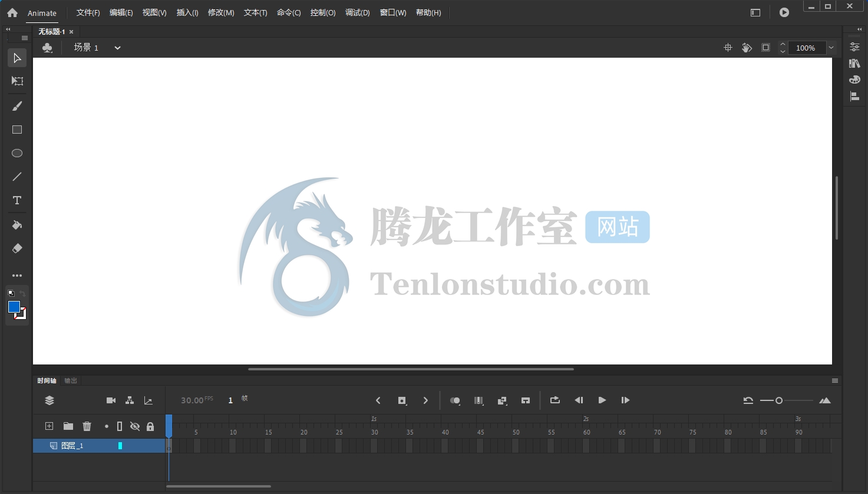Add a camera layer
Image resolution: width=868 pixels, height=494 pixels.
tap(111, 400)
